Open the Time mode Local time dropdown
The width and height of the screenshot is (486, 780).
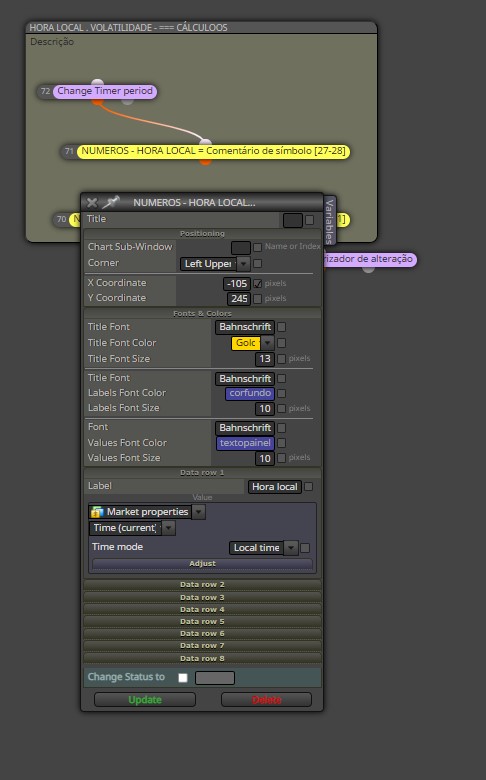pyautogui.click(x=264, y=548)
